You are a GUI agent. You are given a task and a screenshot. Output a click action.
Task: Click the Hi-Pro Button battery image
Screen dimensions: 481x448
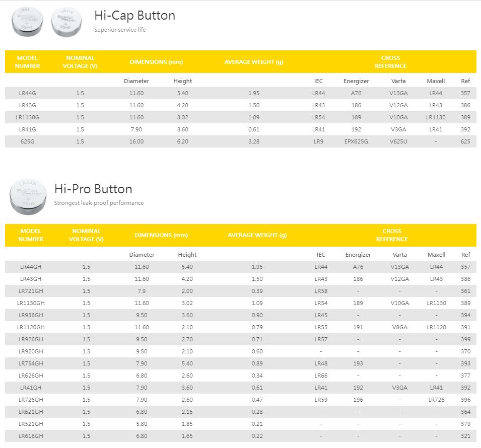tap(28, 195)
